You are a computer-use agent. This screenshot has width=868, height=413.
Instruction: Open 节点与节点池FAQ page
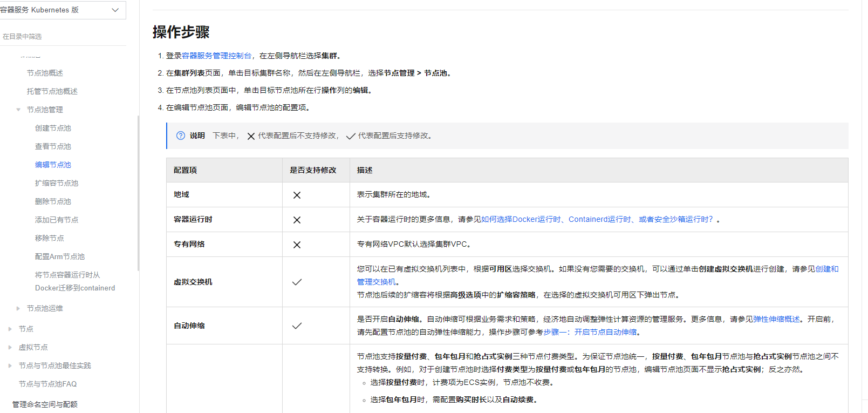(47, 384)
